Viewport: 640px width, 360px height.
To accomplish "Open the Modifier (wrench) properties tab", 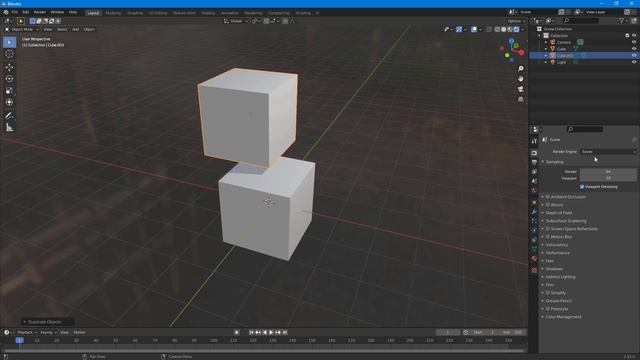I will (x=534, y=212).
